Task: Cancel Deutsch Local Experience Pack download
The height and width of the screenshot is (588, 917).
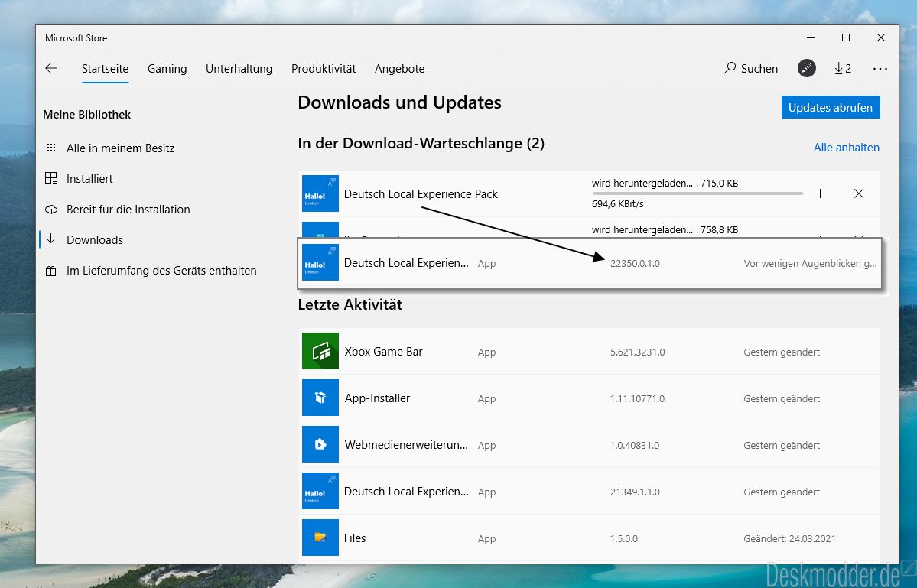Action: (x=859, y=193)
